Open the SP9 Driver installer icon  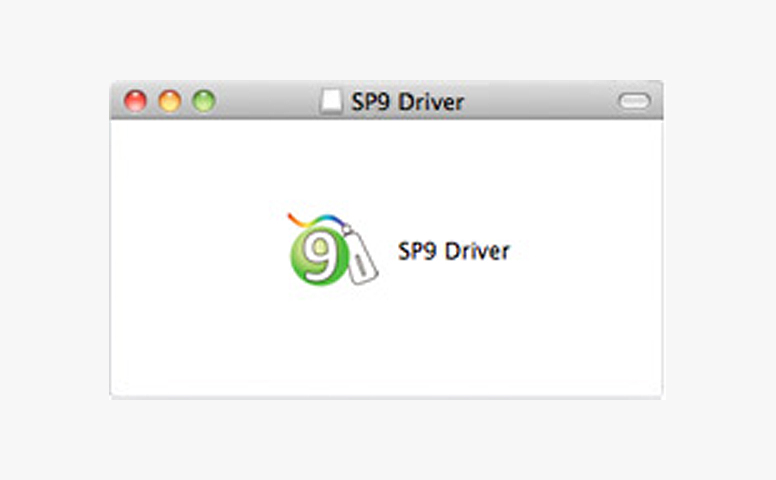(330, 250)
